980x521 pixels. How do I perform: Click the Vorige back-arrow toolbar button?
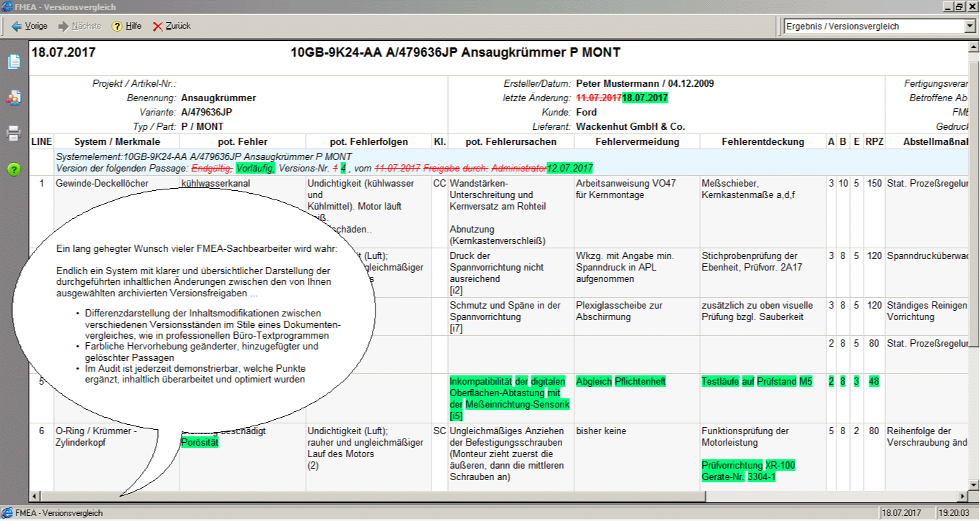(30, 26)
